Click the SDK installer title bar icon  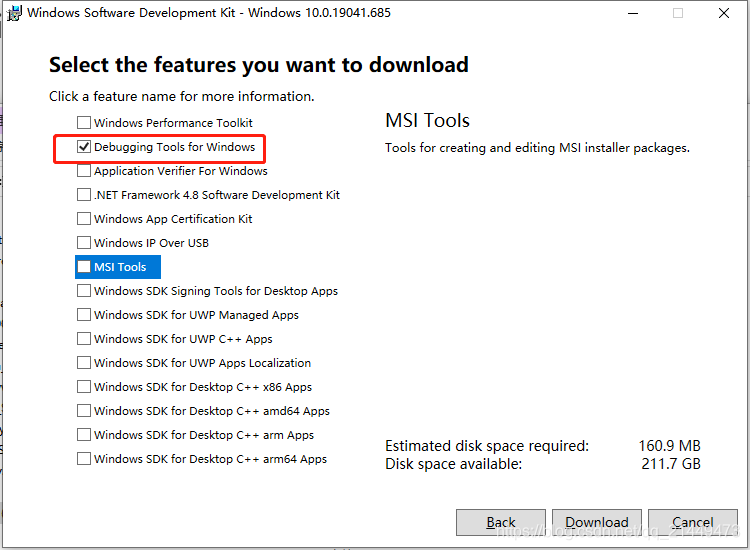pos(14,13)
